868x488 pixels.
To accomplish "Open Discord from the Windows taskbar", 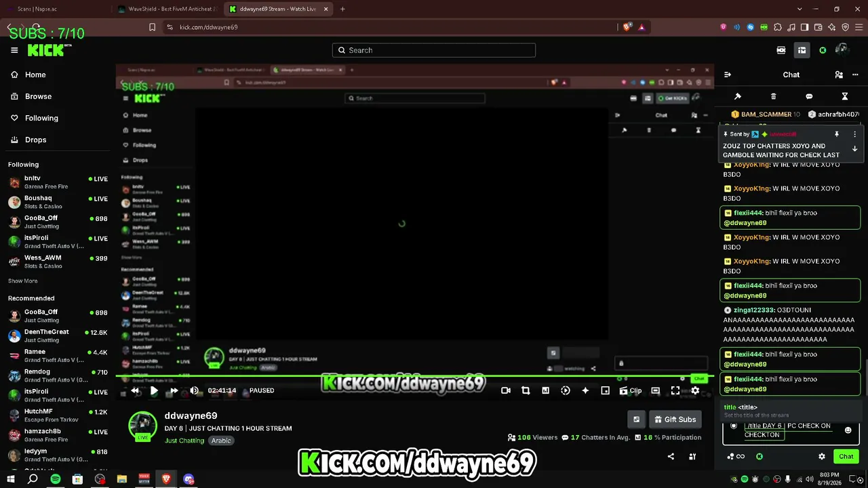I will click(189, 479).
